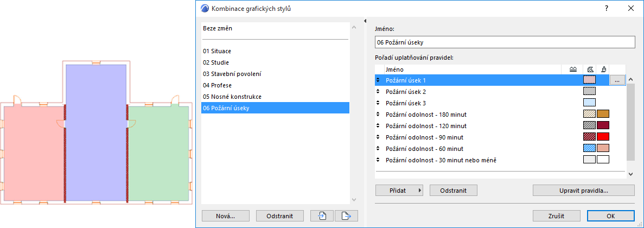Click the Jméno text input field
This screenshot has height=228, width=644.
(505, 42)
